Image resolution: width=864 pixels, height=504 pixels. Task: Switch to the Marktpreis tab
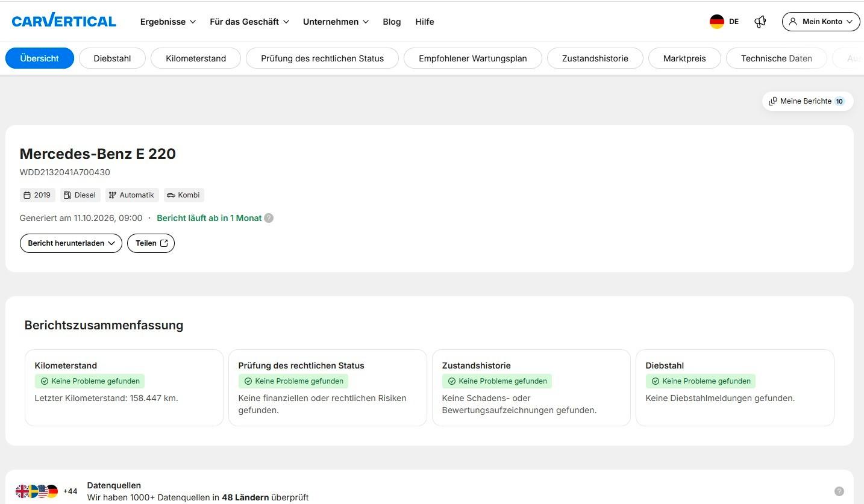(x=684, y=58)
